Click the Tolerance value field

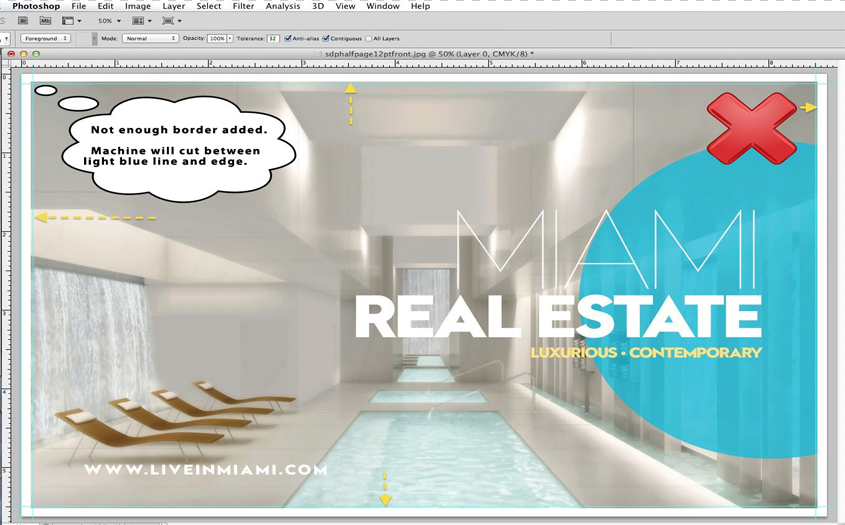(273, 38)
